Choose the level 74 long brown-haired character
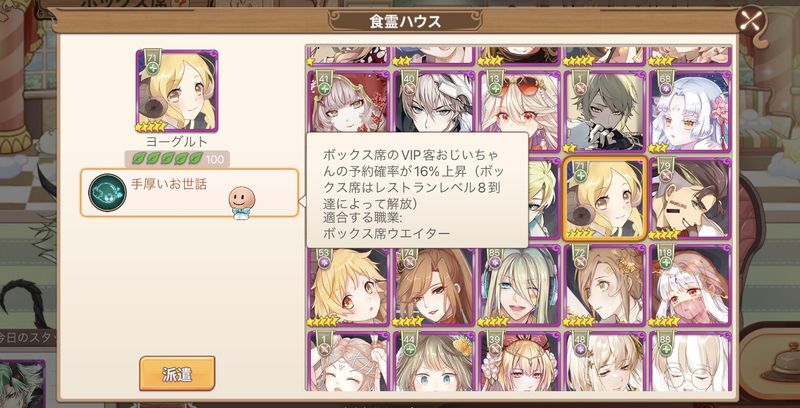Image resolution: width=800 pixels, height=408 pixels. point(434,285)
